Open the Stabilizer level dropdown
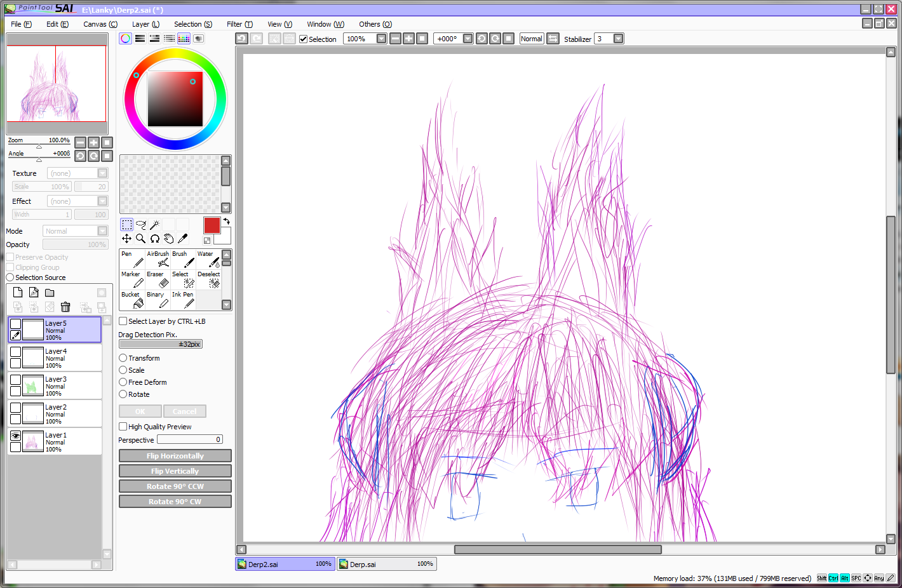 click(x=618, y=39)
